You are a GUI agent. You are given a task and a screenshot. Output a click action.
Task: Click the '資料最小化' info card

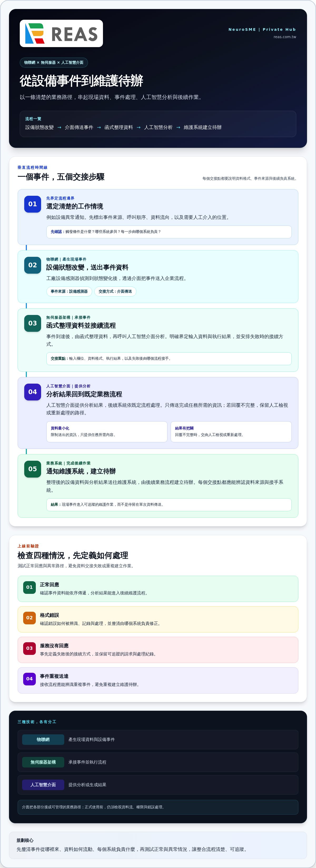pyautogui.click(x=107, y=432)
